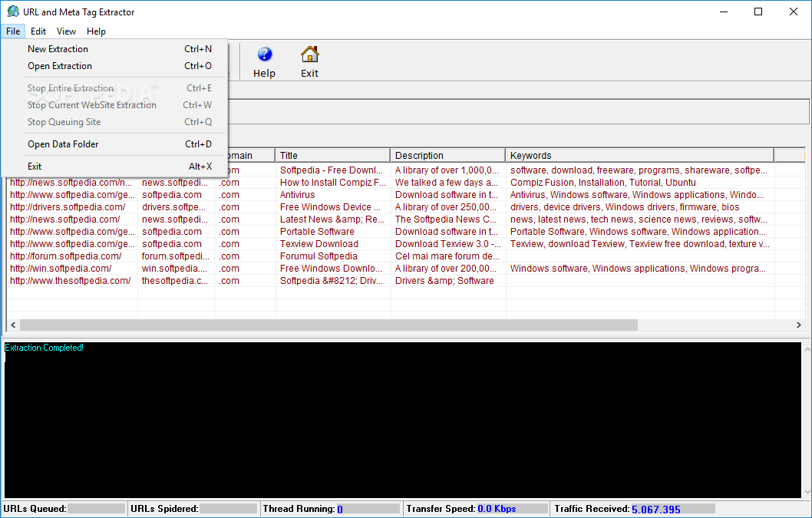Click the title 'Antivirus'

[297, 195]
